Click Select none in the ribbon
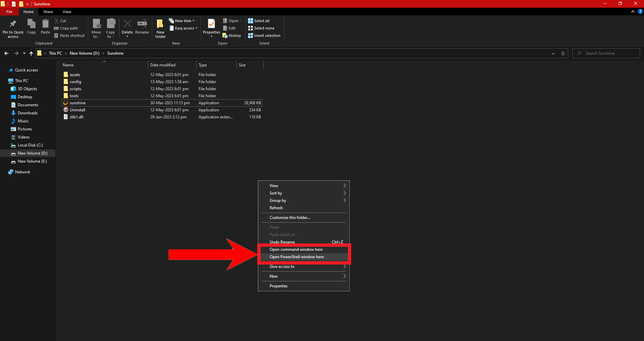Screen dimensions: 644x341 click(261, 28)
